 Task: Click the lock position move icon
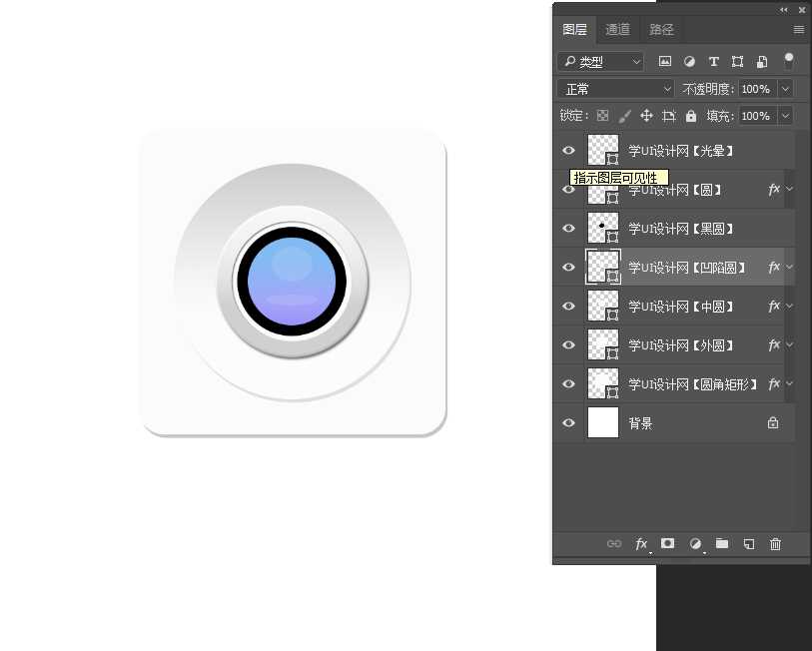(x=646, y=116)
